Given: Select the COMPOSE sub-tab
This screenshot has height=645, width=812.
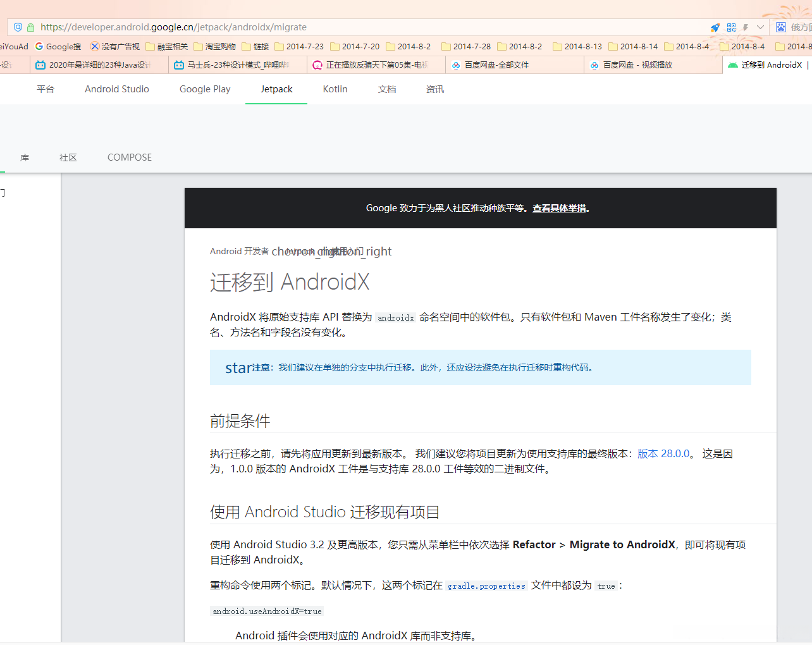Looking at the screenshot, I should click(130, 157).
